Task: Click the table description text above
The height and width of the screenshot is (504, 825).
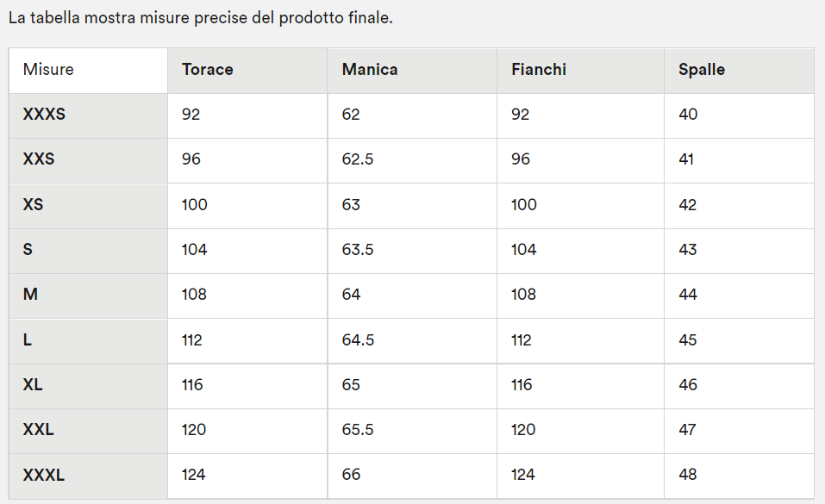Action: coord(201,18)
